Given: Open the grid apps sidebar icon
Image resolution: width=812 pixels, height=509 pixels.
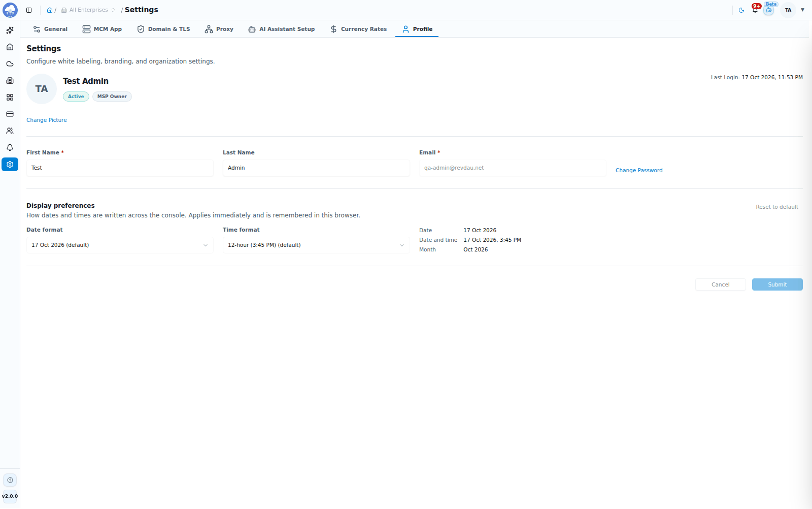Looking at the screenshot, I should [x=10, y=98].
